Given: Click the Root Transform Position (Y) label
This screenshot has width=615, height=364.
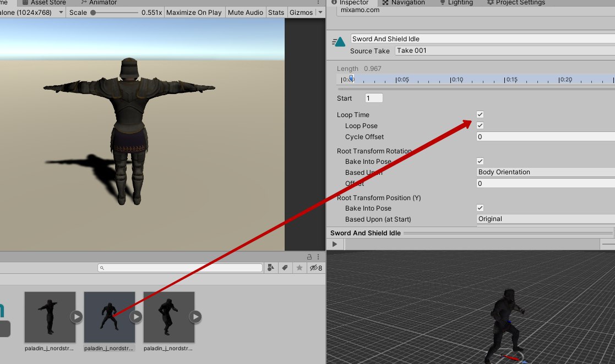Looking at the screenshot, I should (x=379, y=198).
